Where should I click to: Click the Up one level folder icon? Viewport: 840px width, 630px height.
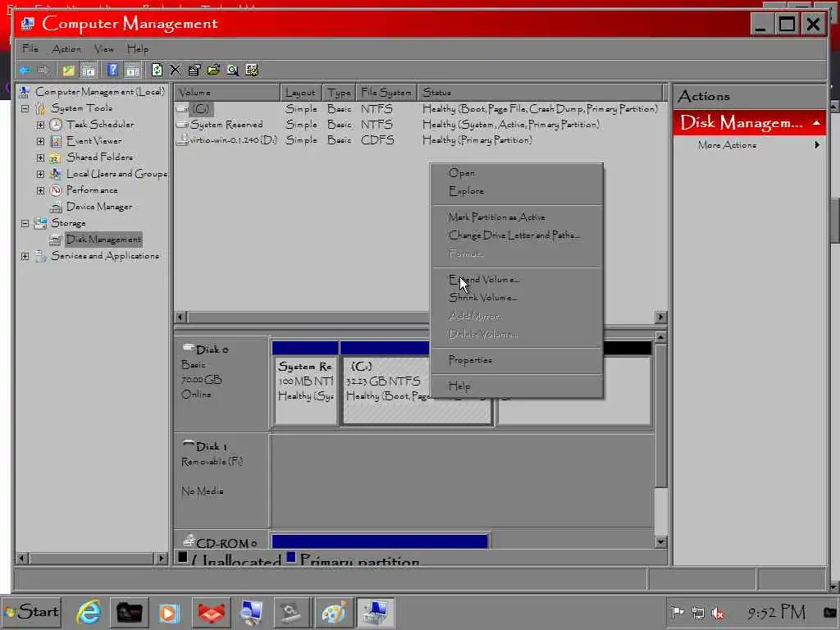(68, 71)
